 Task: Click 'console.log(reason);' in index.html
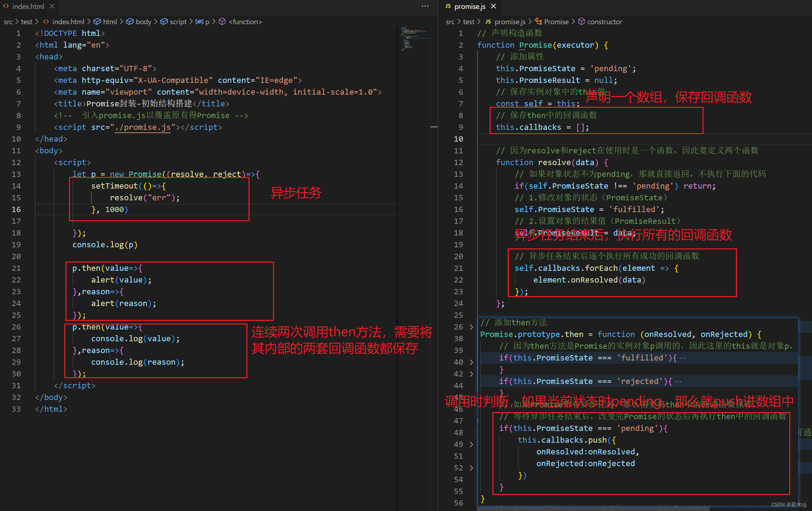pyautogui.click(x=138, y=362)
